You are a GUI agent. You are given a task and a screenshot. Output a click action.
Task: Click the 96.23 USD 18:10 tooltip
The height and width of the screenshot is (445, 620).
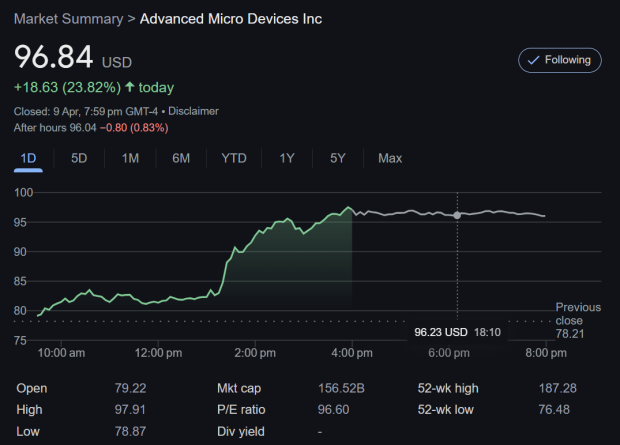coord(457,332)
